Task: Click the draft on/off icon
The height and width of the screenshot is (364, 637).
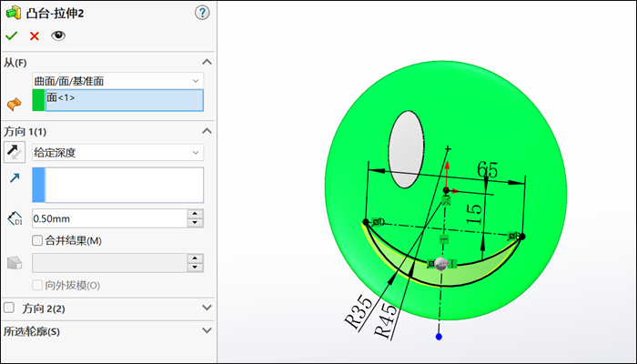Action: 15,262
